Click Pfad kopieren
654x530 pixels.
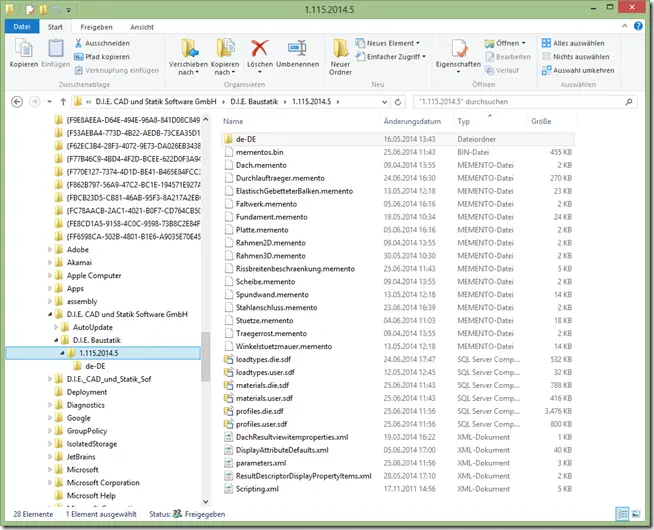[102, 57]
